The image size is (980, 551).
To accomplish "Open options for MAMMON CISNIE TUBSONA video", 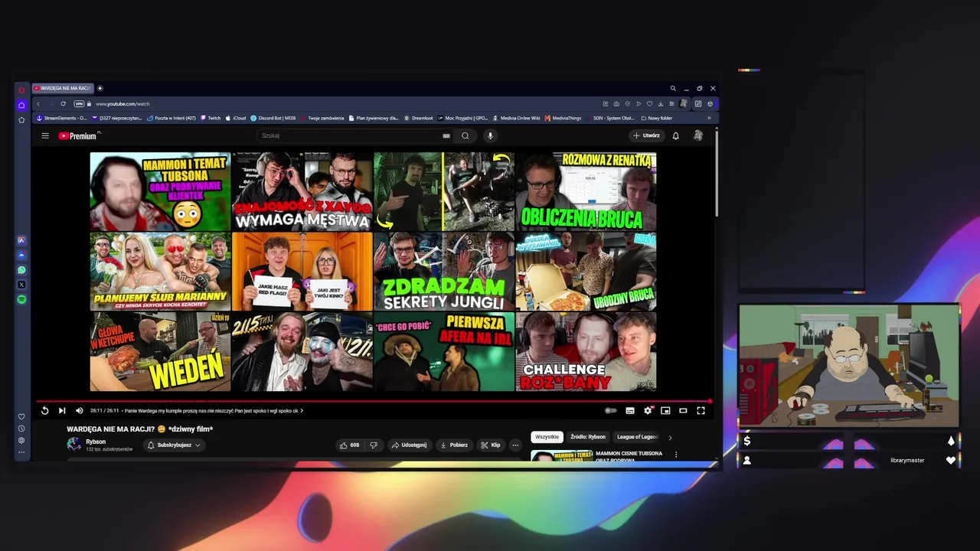I will pos(675,455).
